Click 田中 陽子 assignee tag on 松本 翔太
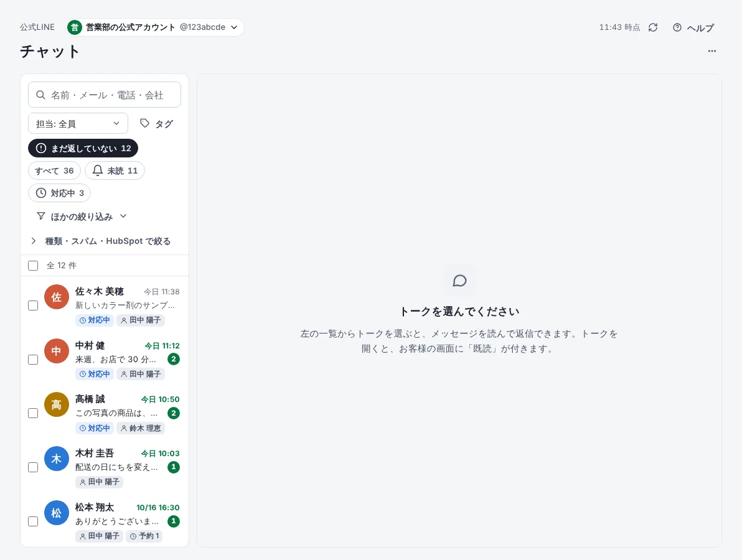The image size is (742, 560). (x=100, y=536)
